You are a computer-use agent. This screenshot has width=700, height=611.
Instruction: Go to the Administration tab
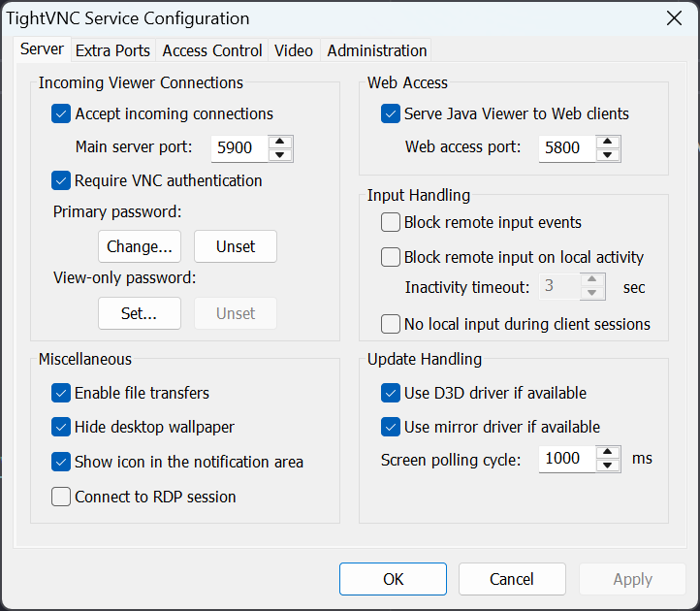[x=376, y=50]
